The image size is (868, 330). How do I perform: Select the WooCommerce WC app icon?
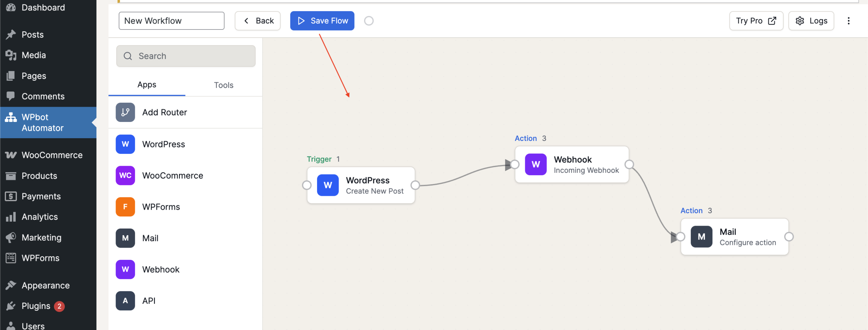tap(125, 176)
